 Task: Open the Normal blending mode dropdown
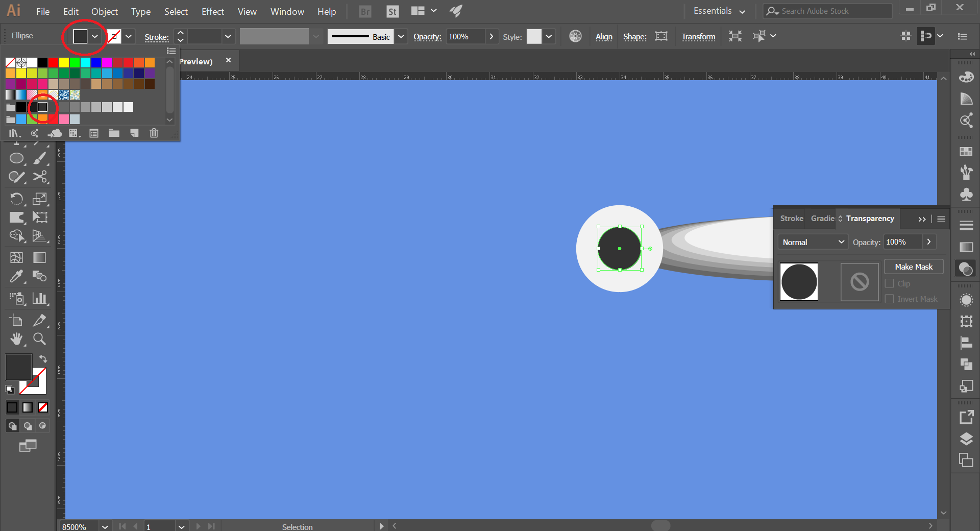[x=812, y=242]
